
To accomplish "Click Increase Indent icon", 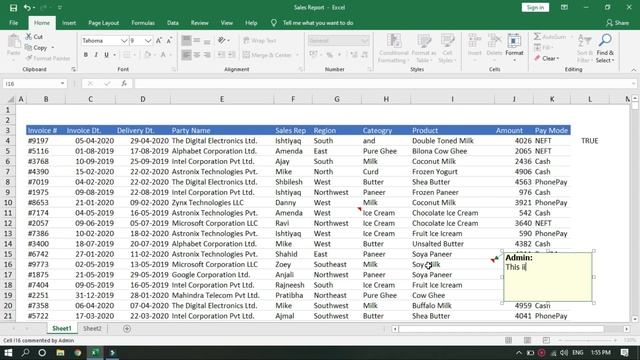I will (231, 55).
